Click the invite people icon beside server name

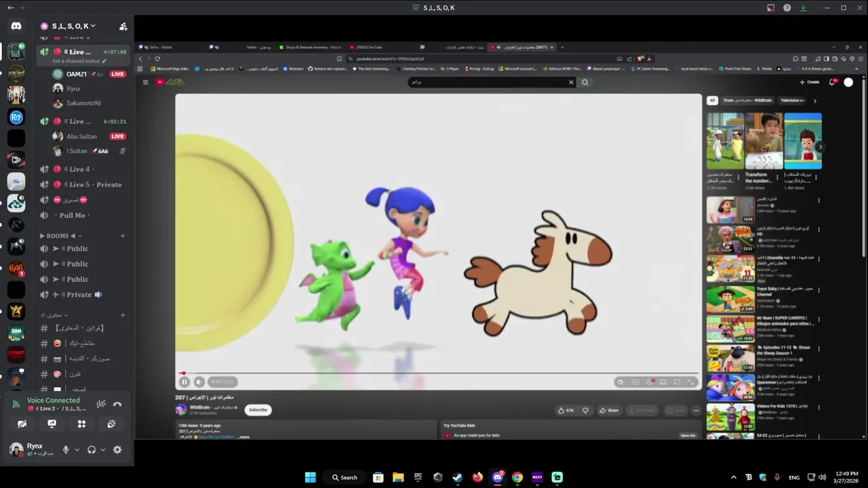123,26
